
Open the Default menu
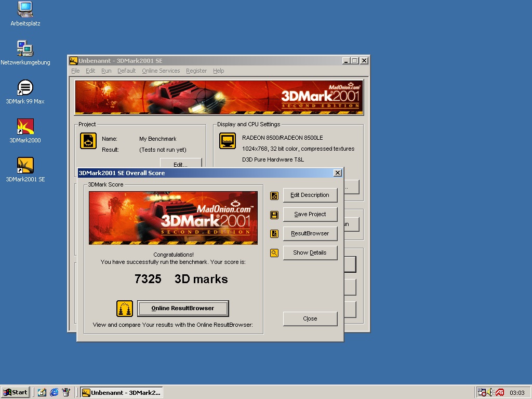click(127, 71)
